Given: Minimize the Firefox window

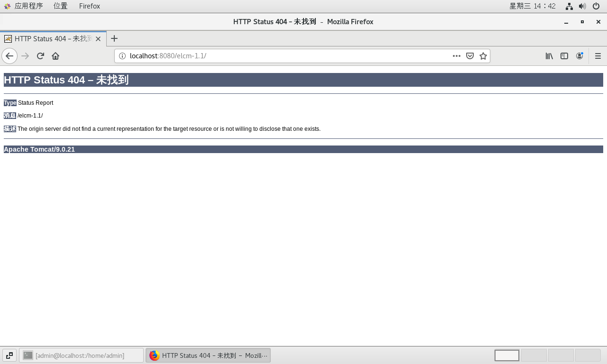Looking at the screenshot, I should coord(566,22).
